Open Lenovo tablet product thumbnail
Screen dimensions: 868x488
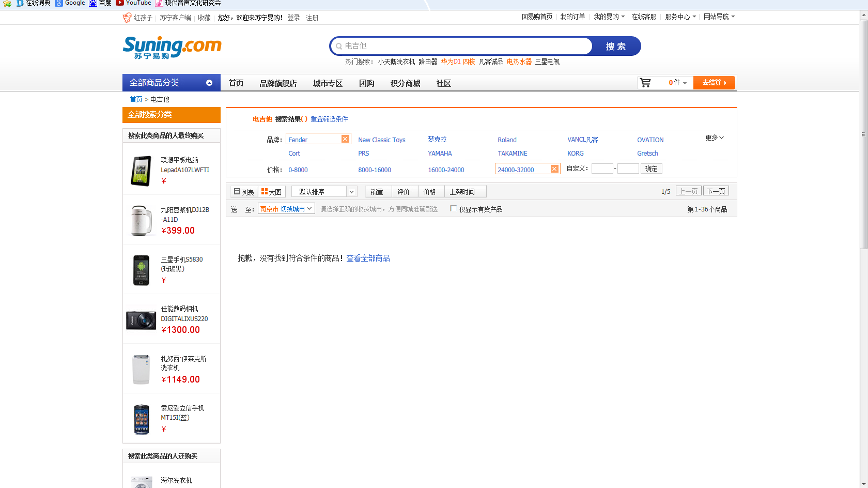point(141,171)
